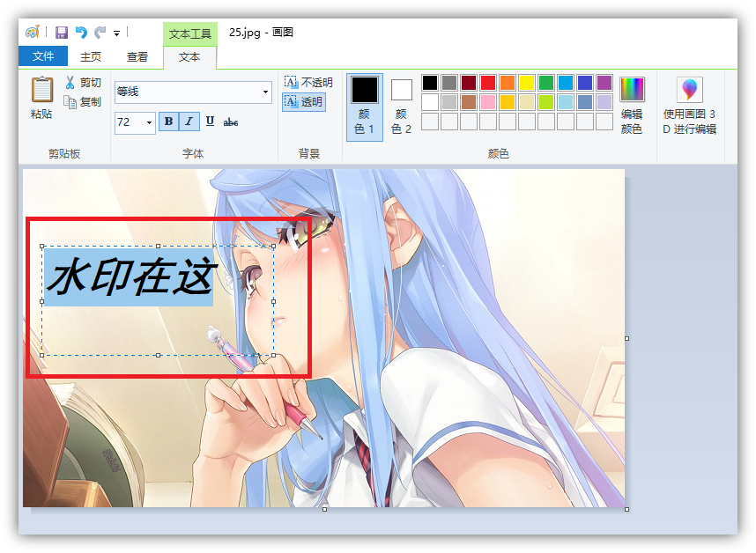Toggle Strikethrough text formatting
This screenshot has height=553, width=756.
[x=231, y=122]
